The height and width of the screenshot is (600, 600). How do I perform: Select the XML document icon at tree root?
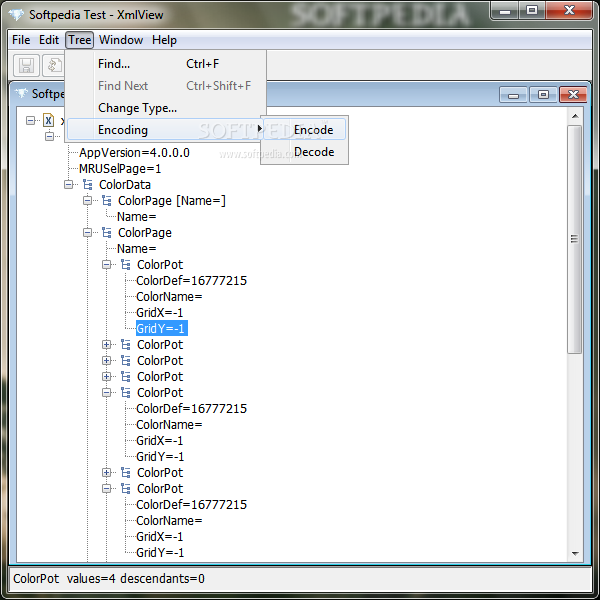(48, 121)
